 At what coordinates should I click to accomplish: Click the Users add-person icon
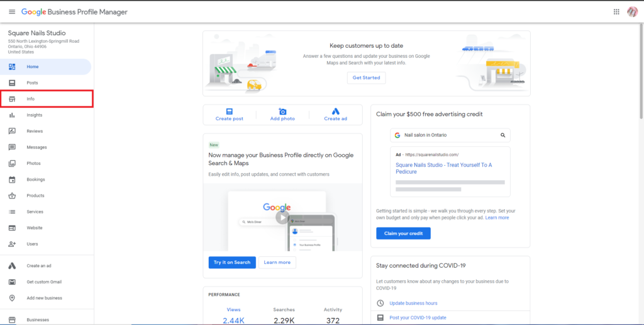[x=12, y=244]
